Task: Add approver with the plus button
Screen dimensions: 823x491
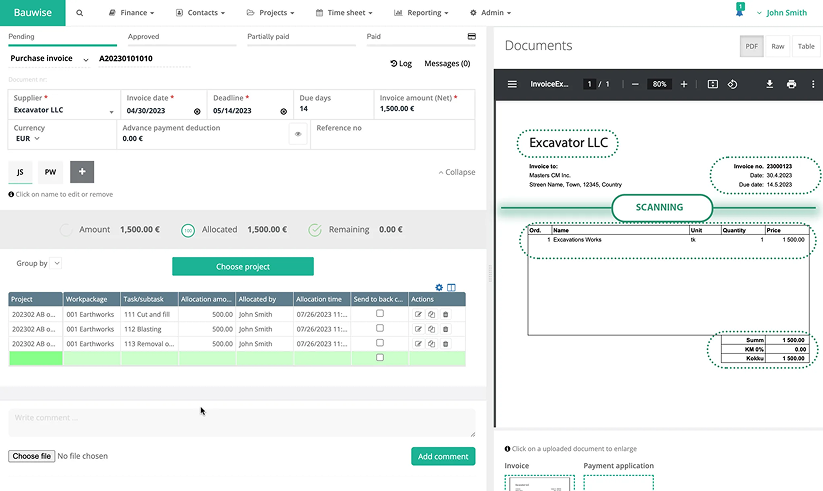Action: (82, 172)
